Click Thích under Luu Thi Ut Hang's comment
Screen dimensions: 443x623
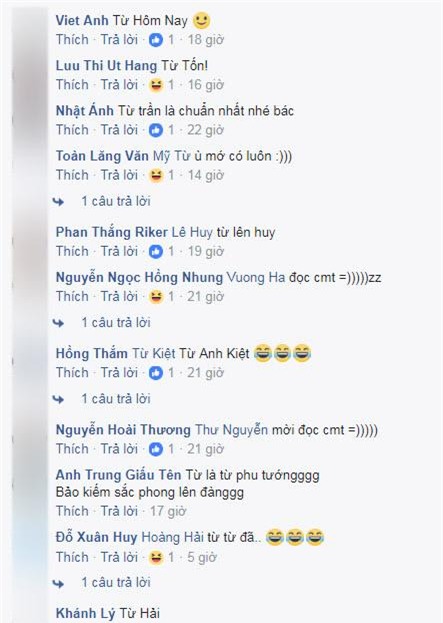click(72, 85)
